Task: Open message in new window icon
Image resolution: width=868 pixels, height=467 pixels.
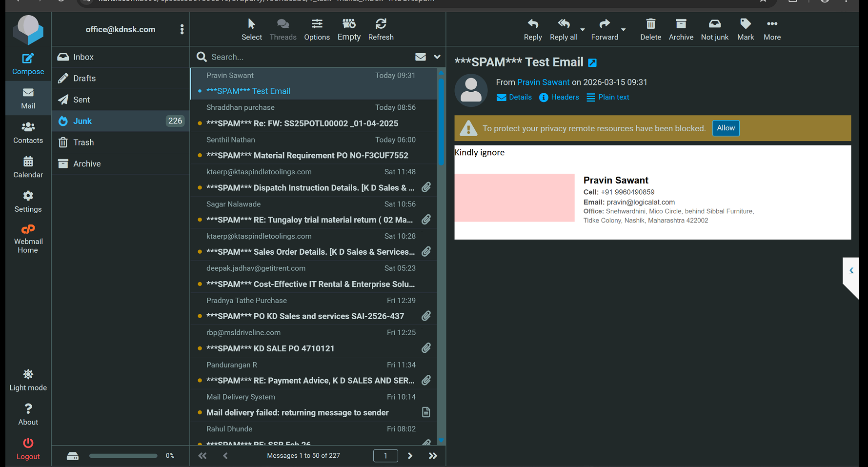Action: coord(592,63)
